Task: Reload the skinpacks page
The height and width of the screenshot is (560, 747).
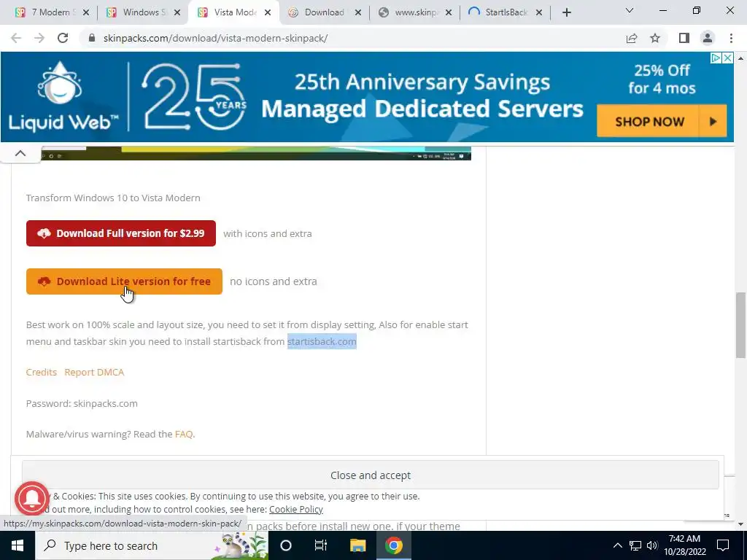Action: tap(63, 38)
